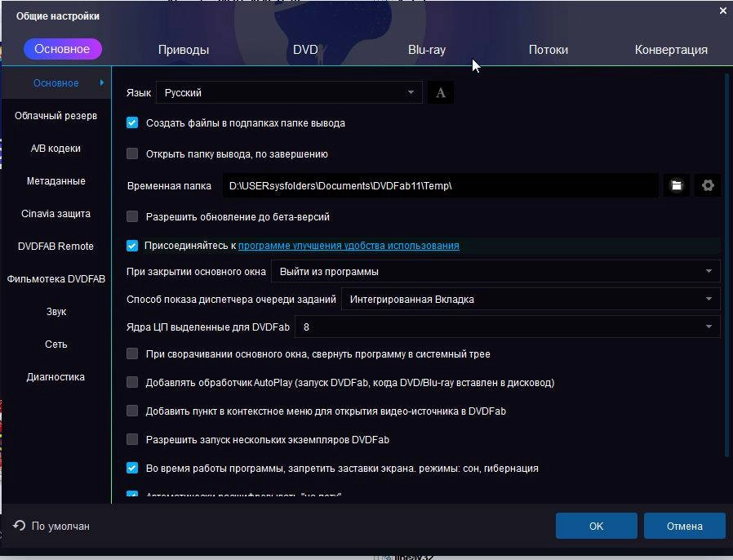
Task: Click the OK button
Action: (x=596, y=526)
